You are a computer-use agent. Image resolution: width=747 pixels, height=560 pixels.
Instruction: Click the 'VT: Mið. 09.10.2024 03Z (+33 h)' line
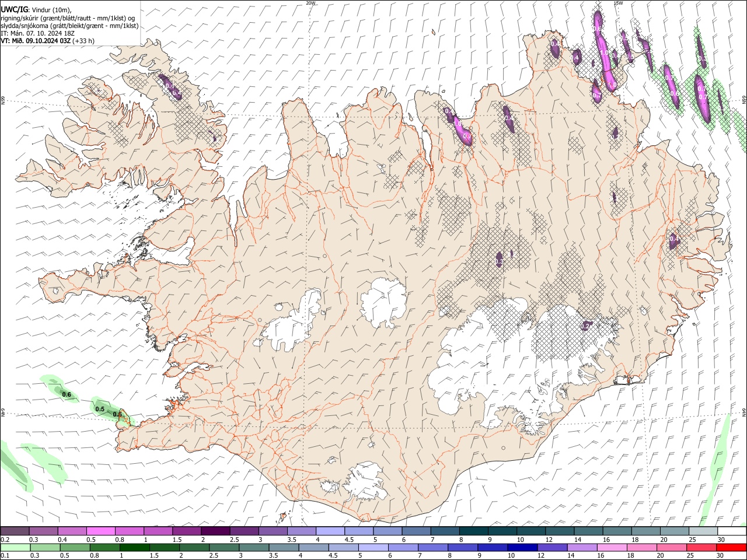tap(47, 41)
